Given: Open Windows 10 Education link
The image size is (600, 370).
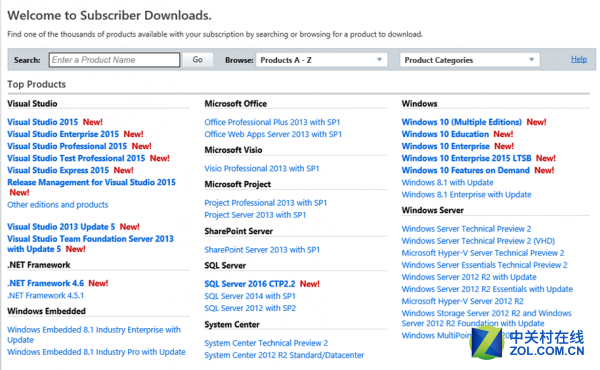Looking at the screenshot, I should (x=445, y=134).
